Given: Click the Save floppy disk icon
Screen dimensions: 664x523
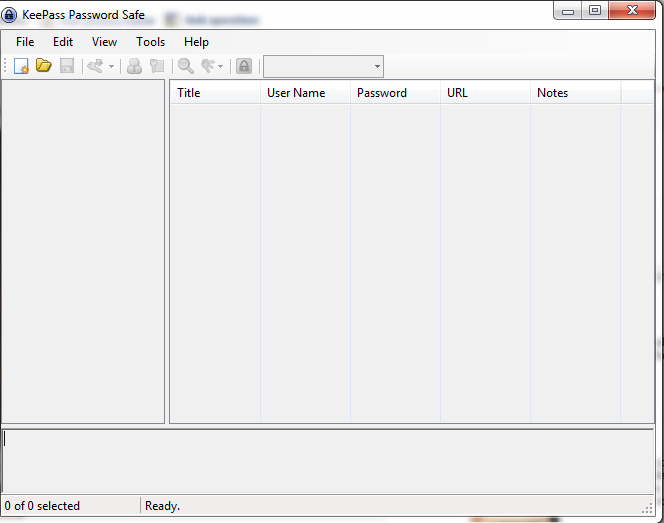Looking at the screenshot, I should 67,66.
